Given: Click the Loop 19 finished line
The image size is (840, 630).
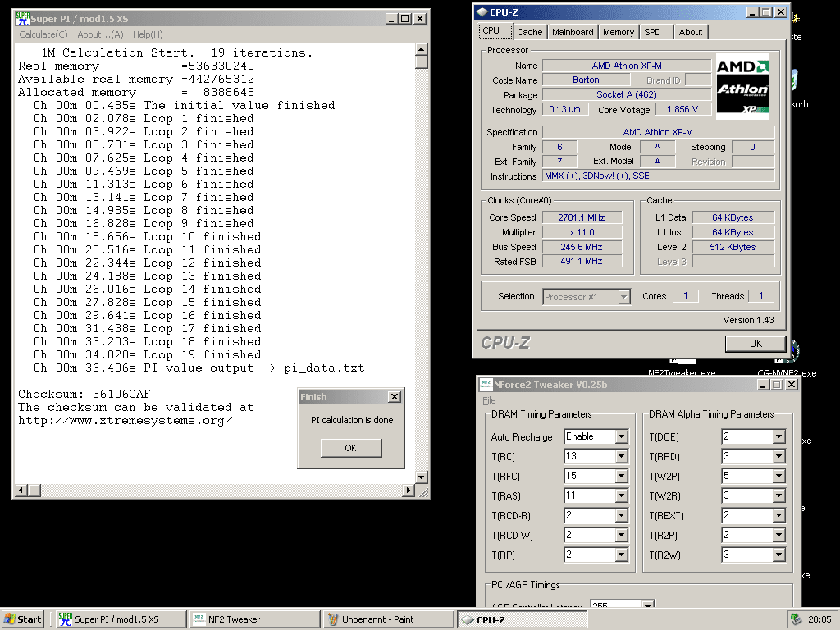Looking at the screenshot, I should 148,354.
